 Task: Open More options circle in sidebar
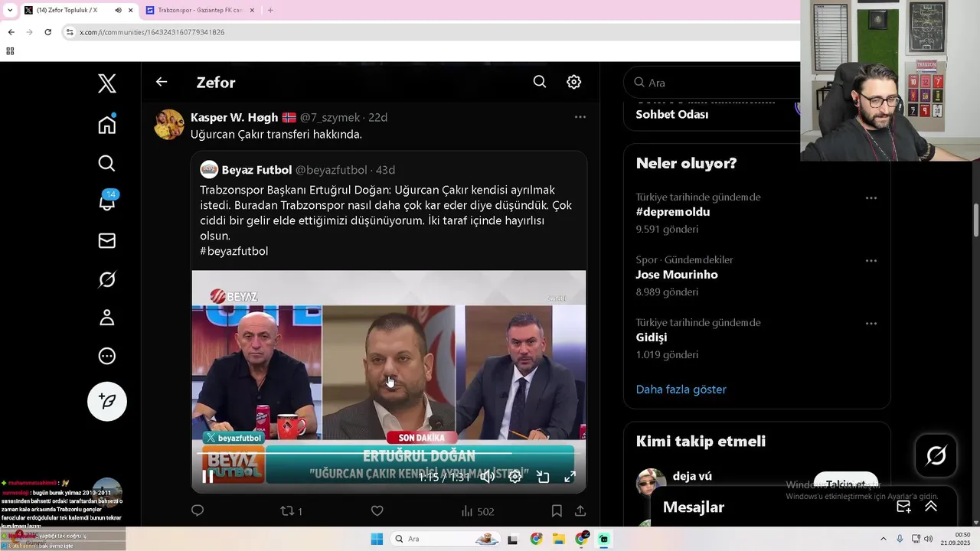[x=107, y=356]
